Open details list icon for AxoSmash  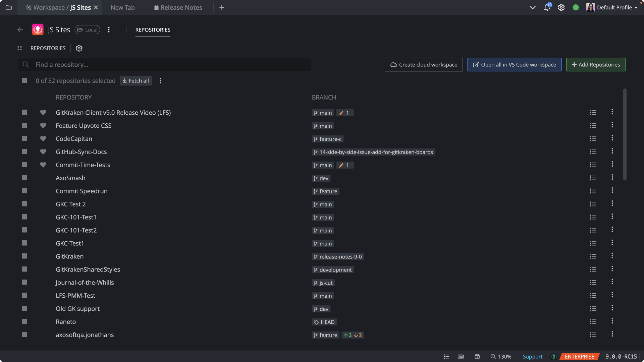593,178
